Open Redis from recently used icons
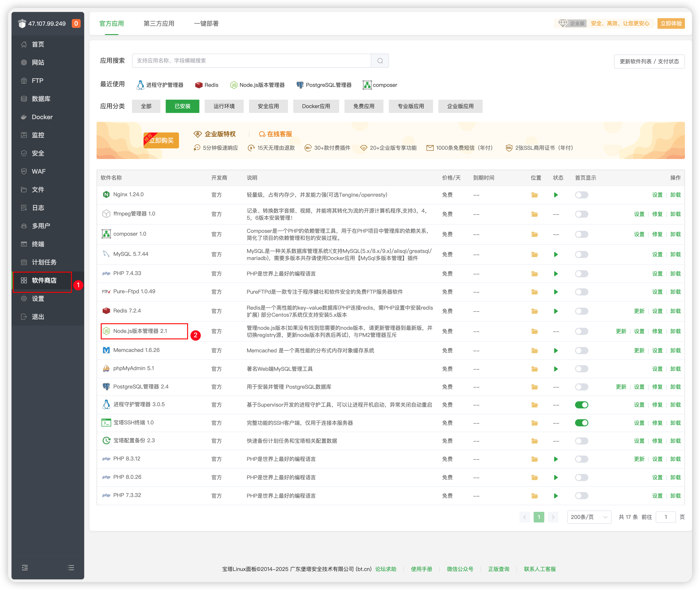The image size is (700, 590). pyautogui.click(x=199, y=85)
